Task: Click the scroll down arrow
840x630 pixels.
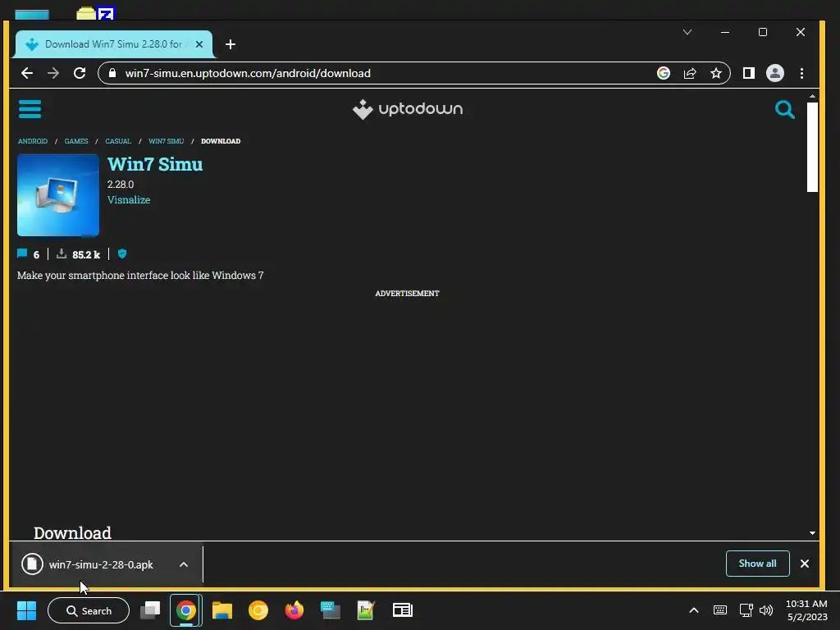Action: (x=812, y=533)
